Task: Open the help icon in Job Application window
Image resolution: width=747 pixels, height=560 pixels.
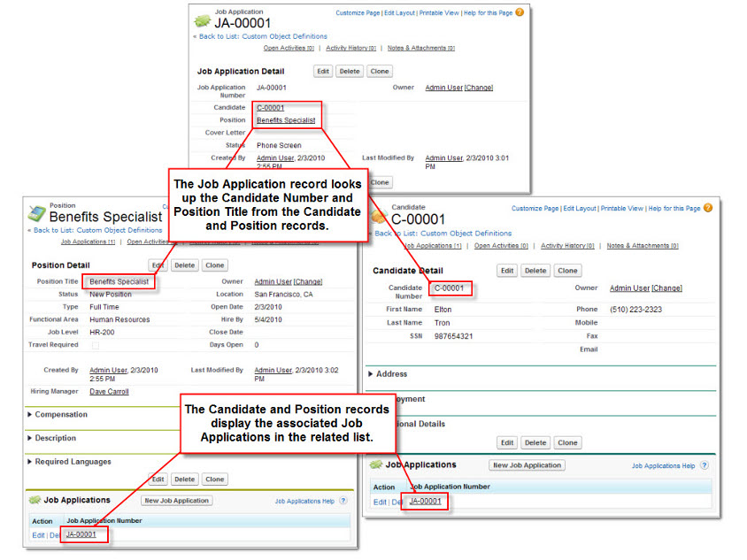Action: (520, 12)
